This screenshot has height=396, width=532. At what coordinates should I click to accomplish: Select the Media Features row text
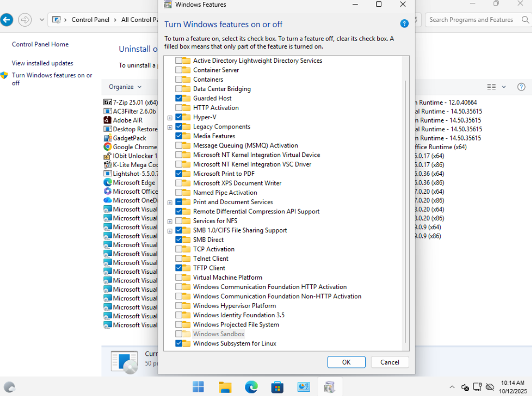(214, 136)
